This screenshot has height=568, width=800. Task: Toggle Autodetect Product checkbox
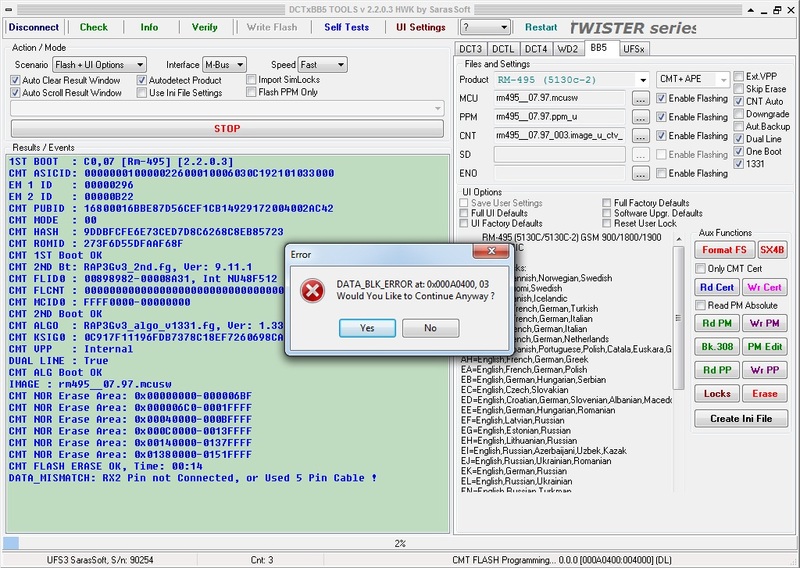click(x=141, y=81)
